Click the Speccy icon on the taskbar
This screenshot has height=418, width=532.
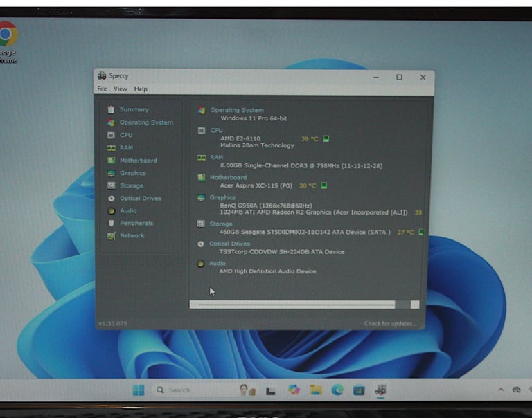coord(381,390)
